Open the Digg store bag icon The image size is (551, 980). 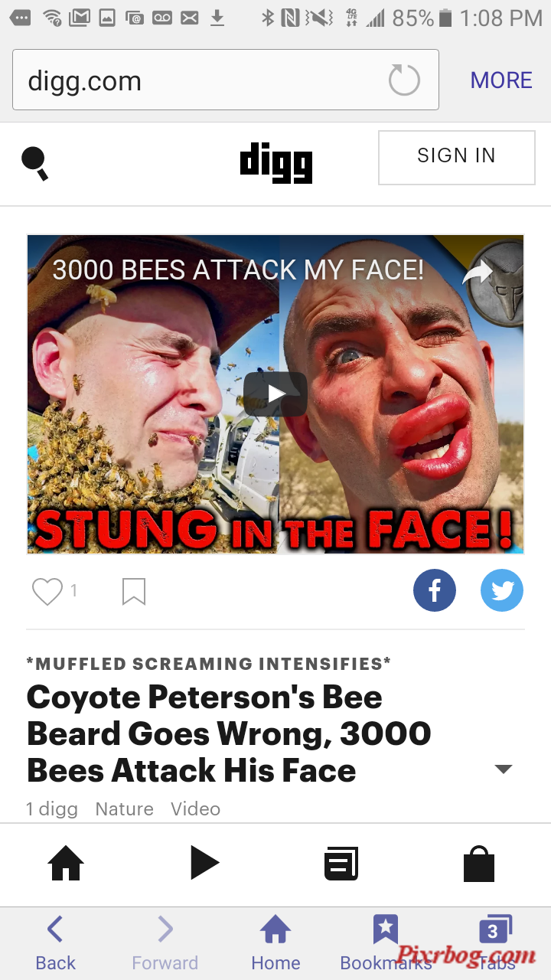[x=479, y=864]
